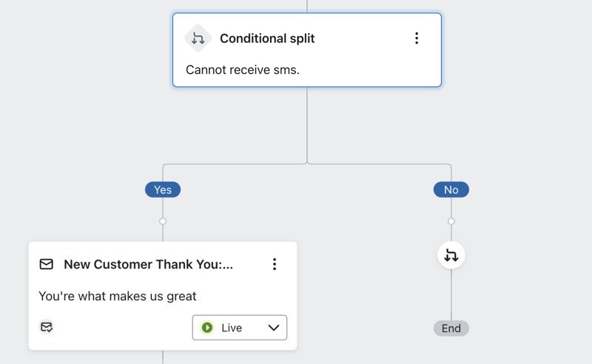This screenshot has width=592, height=364.
Task: Click the envelope icon on the email card
Action: pyautogui.click(x=47, y=264)
